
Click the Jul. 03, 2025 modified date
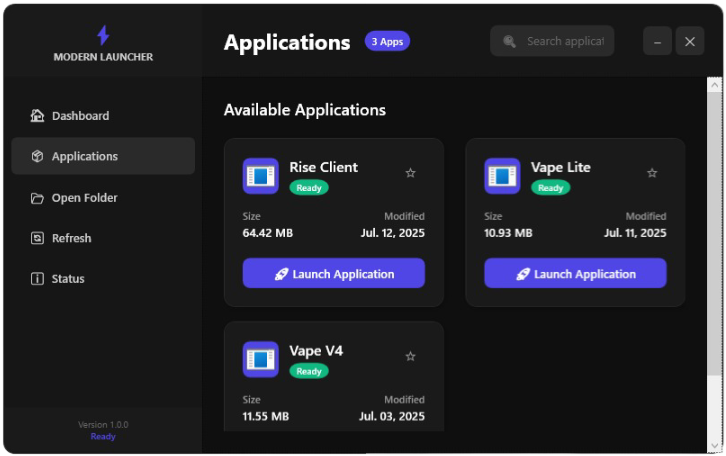point(392,416)
